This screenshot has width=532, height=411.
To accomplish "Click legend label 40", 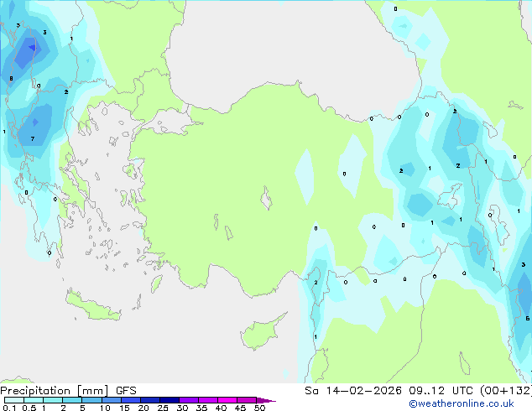I will coord(221,408).
